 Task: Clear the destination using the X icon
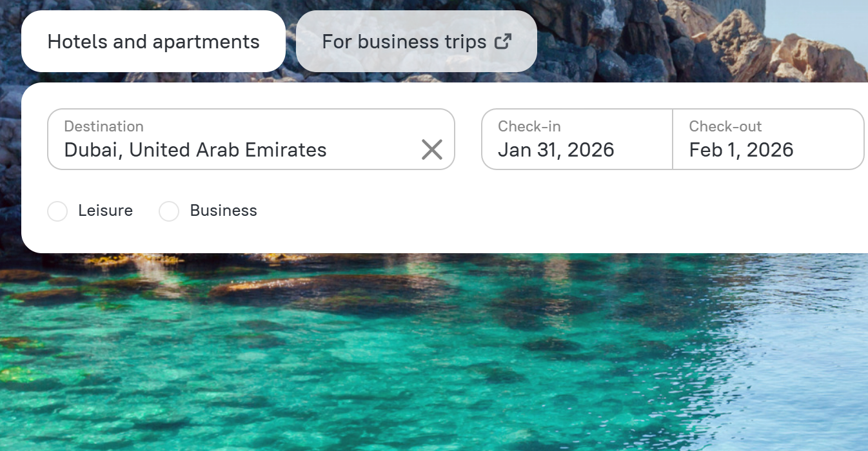(x=431, y=149)
